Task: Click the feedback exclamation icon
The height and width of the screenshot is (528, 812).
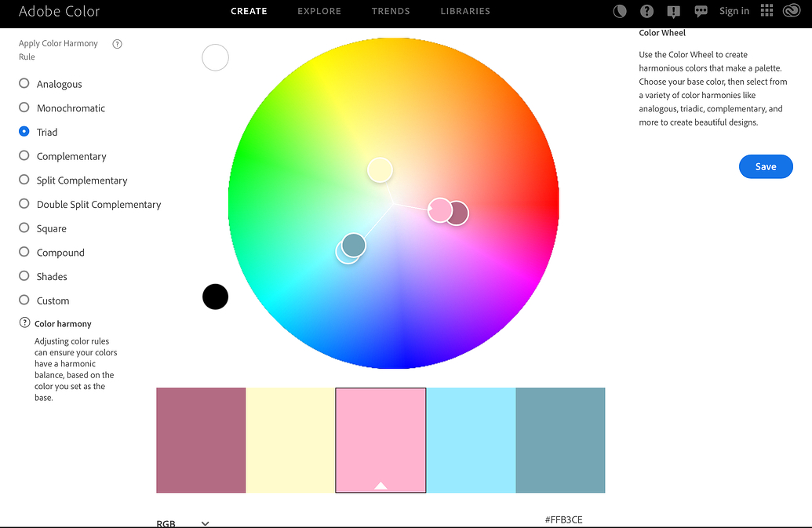Action: 672,11
